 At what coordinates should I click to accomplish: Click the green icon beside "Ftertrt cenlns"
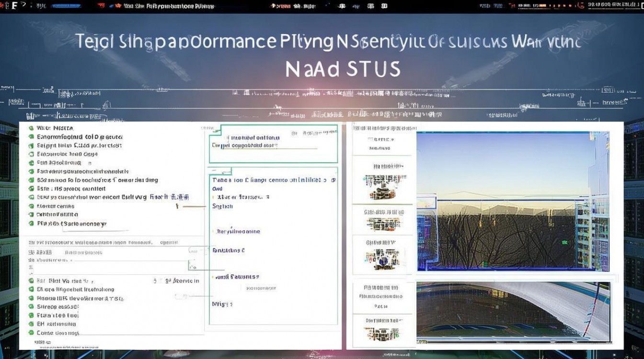31,206
